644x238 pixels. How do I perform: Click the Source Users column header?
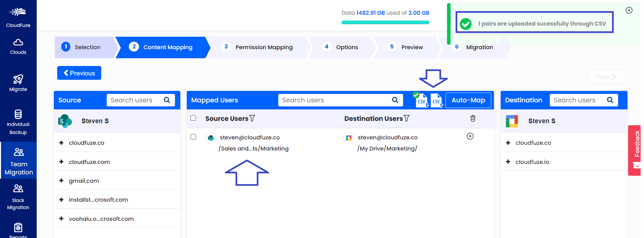click(x=227, y=118)
